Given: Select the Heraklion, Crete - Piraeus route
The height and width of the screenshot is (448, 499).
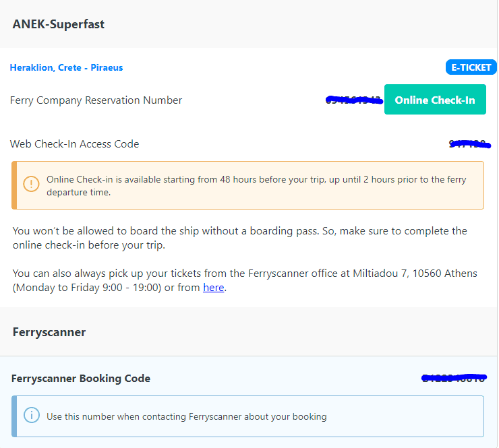Looking at the screenshot, I should (66, 67).
